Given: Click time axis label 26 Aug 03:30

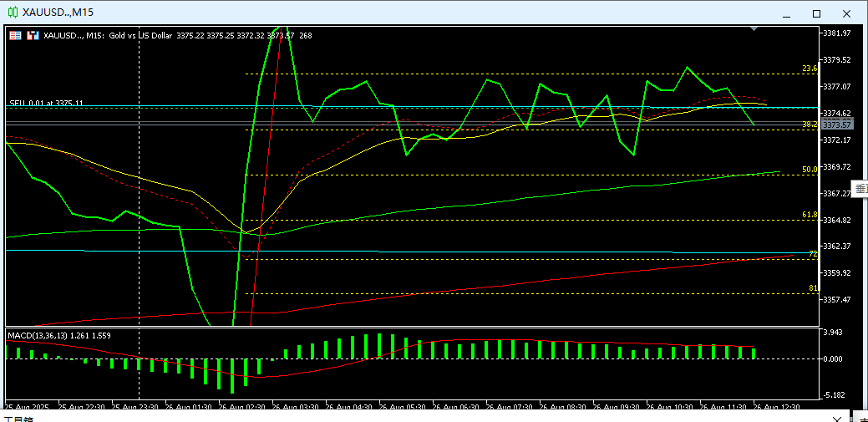Looking at the screenshot, I should pos(297,407).
